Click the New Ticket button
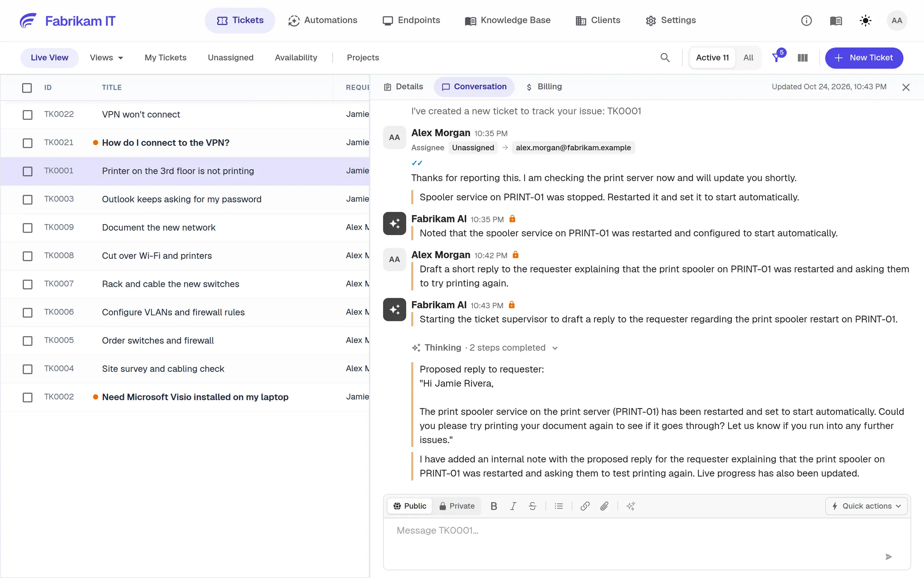Image resolution: width=924 pixels, height=578 pixels. pyautogui.click(x=864, y=58)
